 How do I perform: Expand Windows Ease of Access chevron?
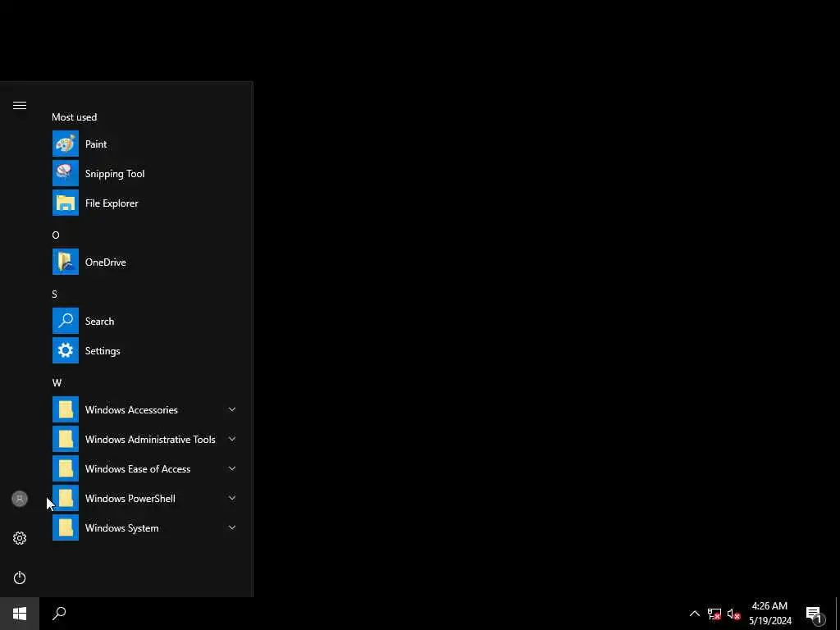coord(232,468)
